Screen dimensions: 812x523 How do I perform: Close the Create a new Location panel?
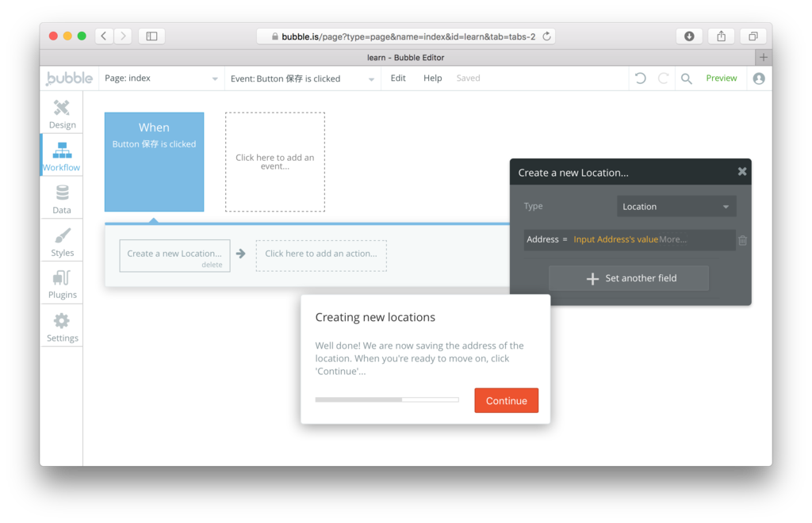click(742, 172)
